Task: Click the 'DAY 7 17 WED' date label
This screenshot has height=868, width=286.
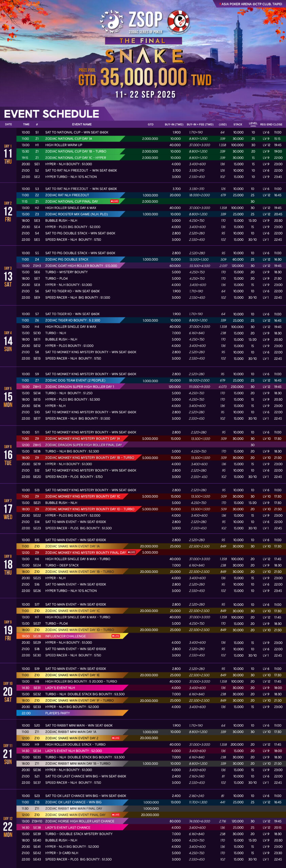Action: point(8,509)
